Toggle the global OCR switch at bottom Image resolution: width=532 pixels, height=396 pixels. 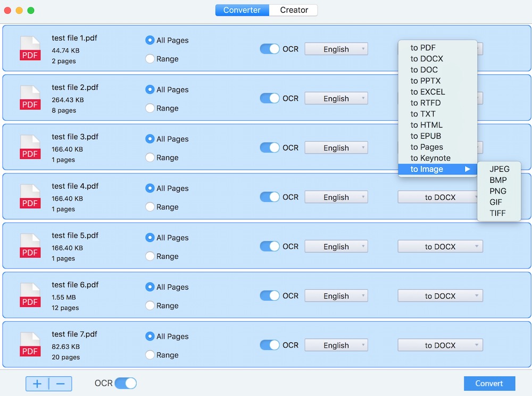point(126,383)
